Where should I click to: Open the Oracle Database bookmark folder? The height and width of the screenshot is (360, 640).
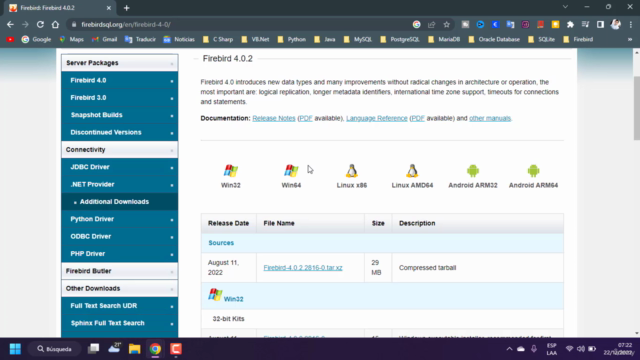point(494,39)
